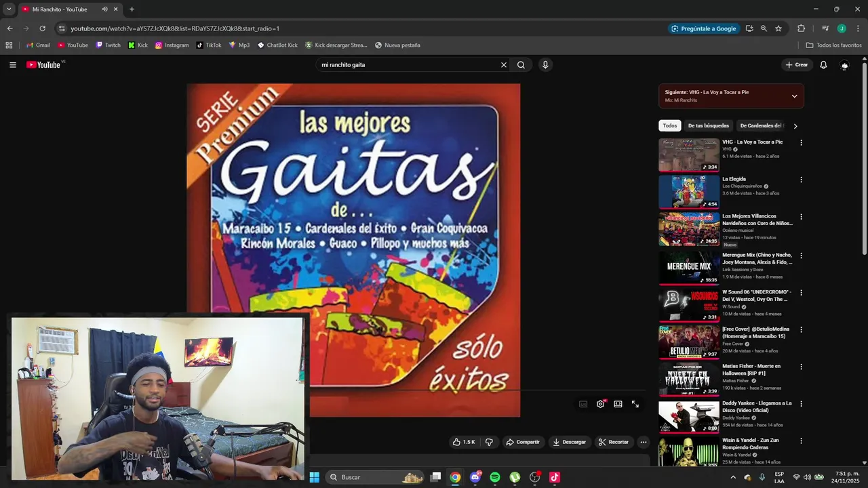Submit search with the magnifier button
This screenshot has width=868, height=488.
click(521, 65)
